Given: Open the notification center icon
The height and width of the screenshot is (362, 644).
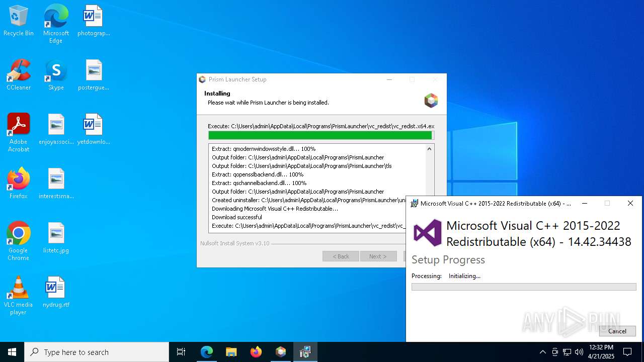Looking at the screenshot, I should coord(627,352).
